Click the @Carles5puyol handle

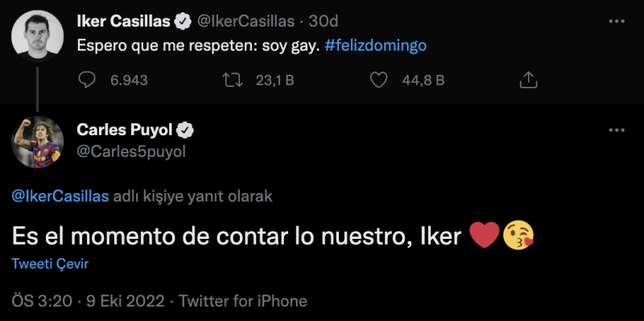coord(131,152)
